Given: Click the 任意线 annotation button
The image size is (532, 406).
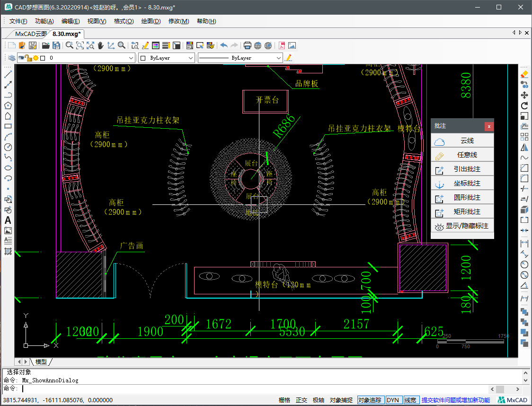Looking at the screenshot, I should point(462,155).
